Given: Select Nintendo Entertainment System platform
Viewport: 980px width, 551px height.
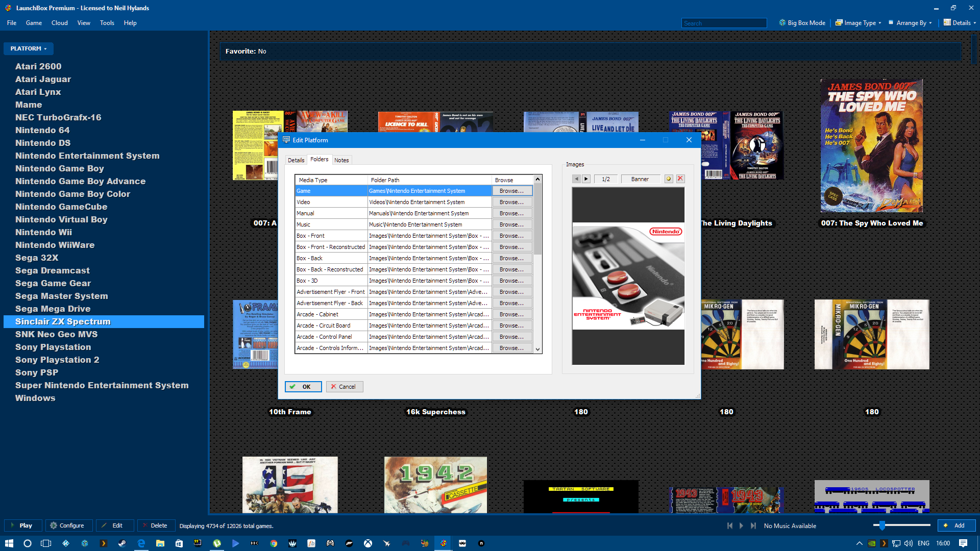Looking at the screenshot, I should (x=87, y=156).
